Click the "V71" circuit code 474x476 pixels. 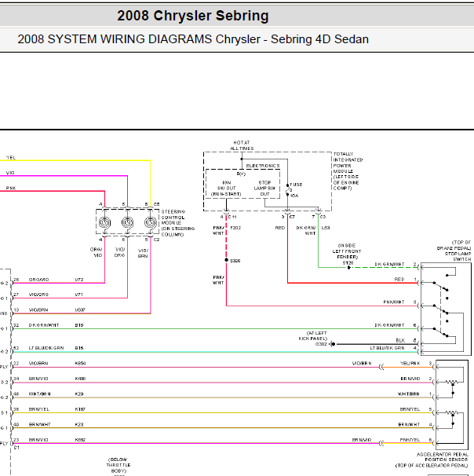coord(78,295)
